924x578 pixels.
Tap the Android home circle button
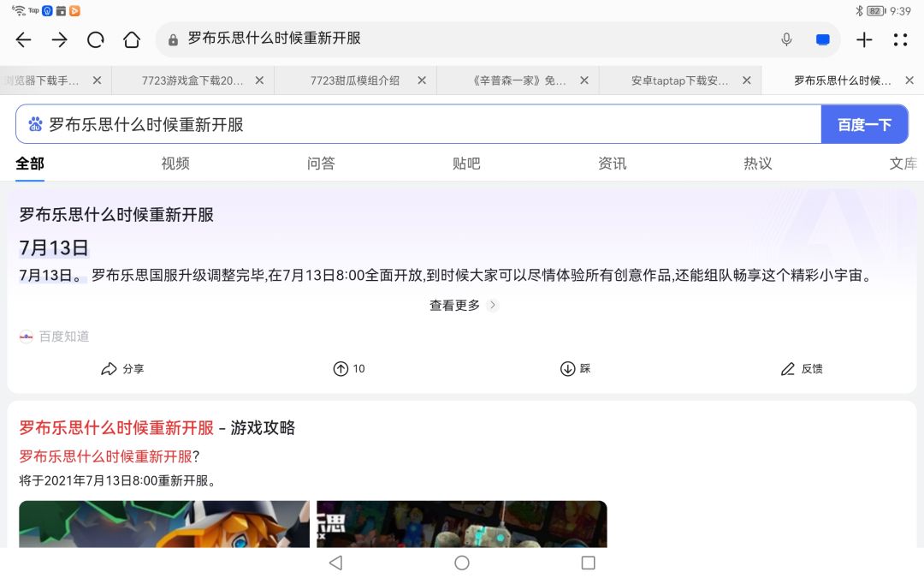(x=462, y=563)
